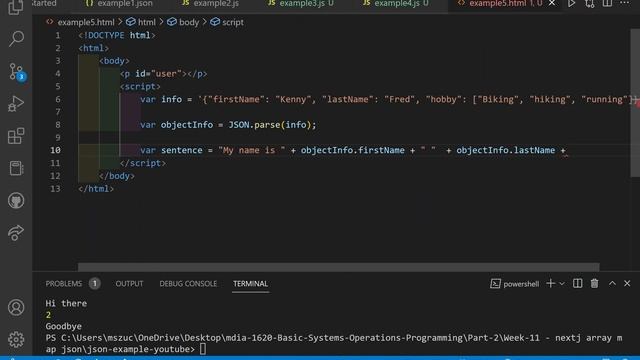Split the terminal panel

click(577, 283)
